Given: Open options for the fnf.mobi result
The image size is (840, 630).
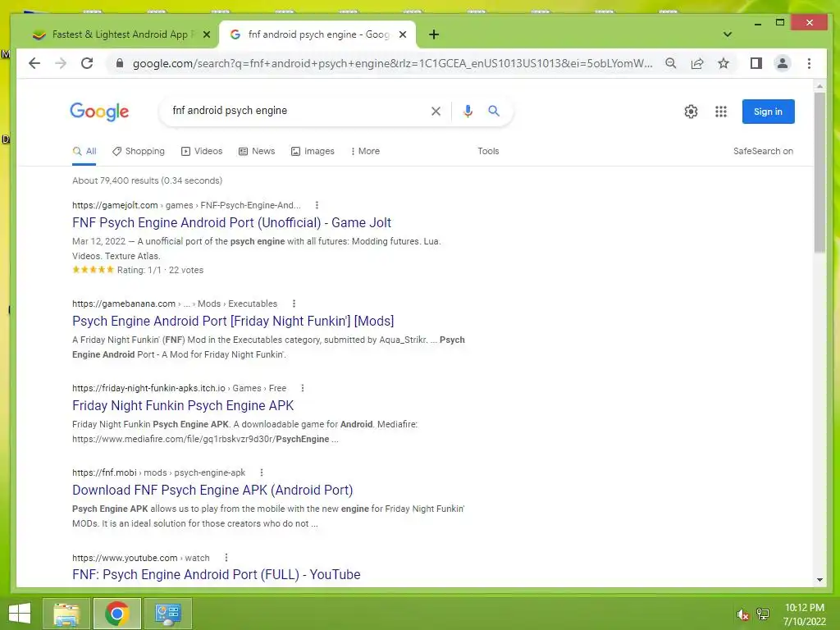Looking at the screenshot, I should click(x=262, y=472).
